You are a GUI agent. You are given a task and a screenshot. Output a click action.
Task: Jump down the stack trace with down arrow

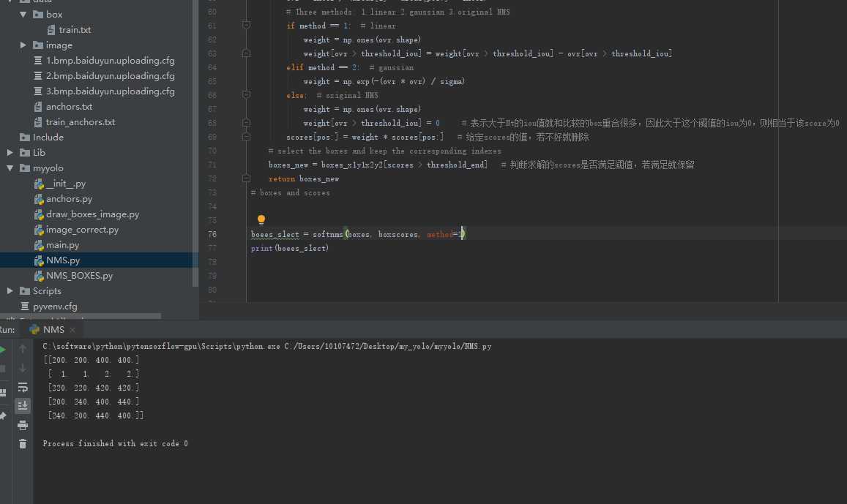point(23,369)
